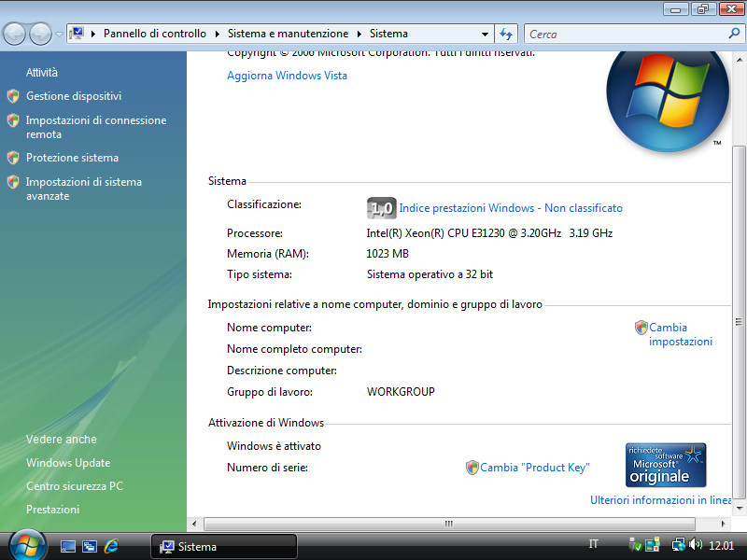The width and height of the screenshot is (747, 560).
Task: Open Indice prestazioni Windows - Non classificato
Action: [511, 208]
